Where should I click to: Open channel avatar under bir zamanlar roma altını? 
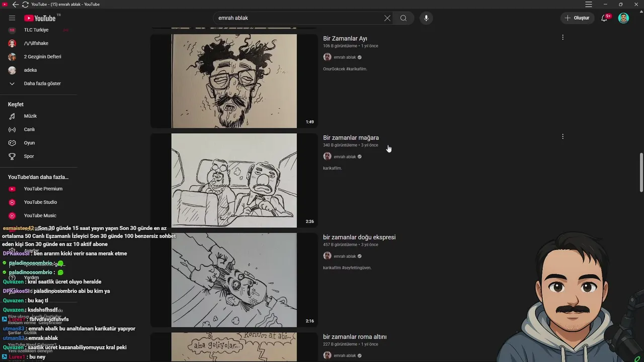[x=327, y=355]
